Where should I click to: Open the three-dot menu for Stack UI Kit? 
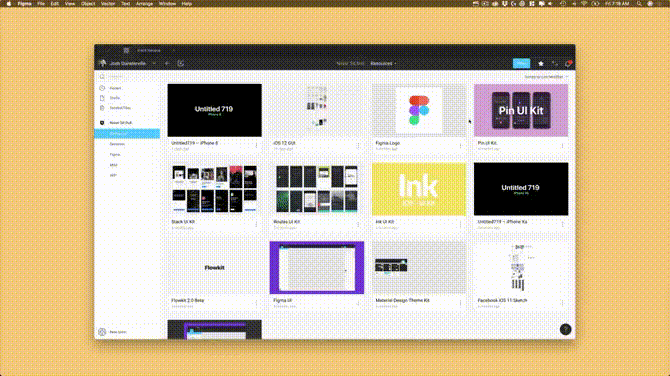(x=256, y=224)
